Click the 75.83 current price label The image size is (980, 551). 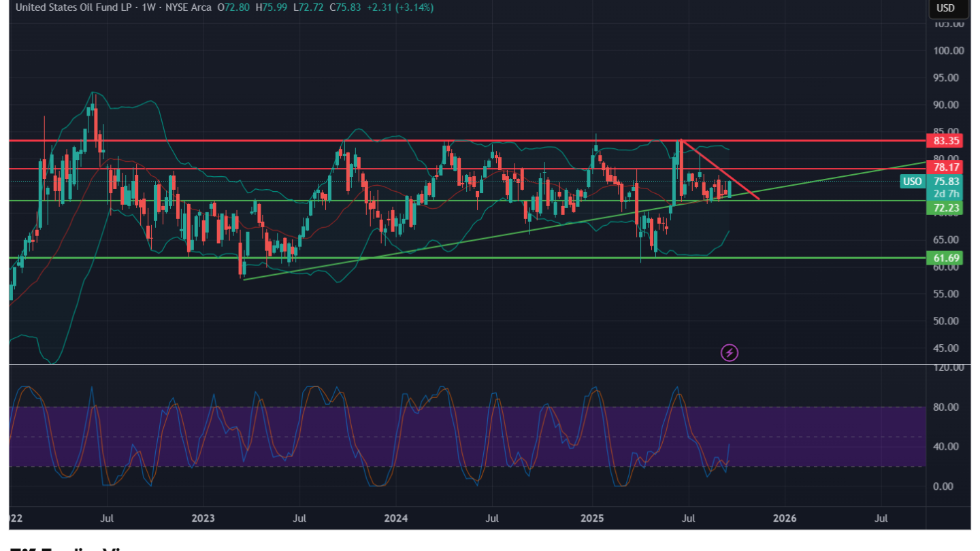pyautogui.click(x=947, y=182)
